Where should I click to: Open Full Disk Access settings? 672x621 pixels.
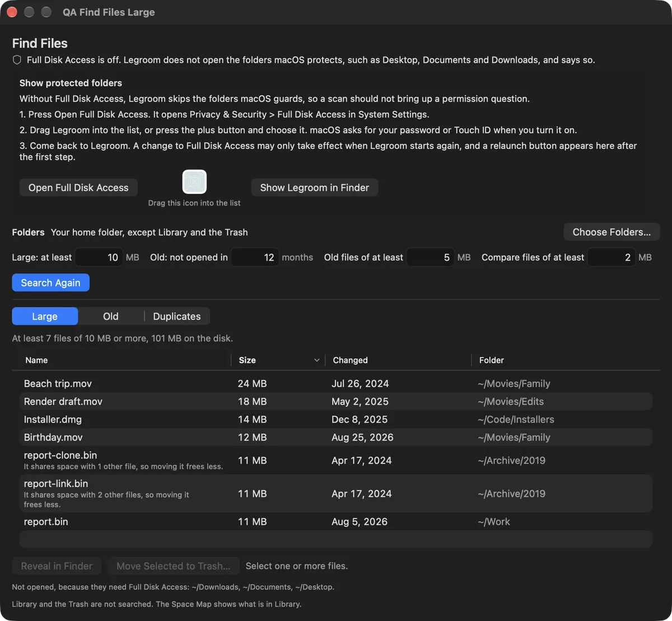point(78,188)
